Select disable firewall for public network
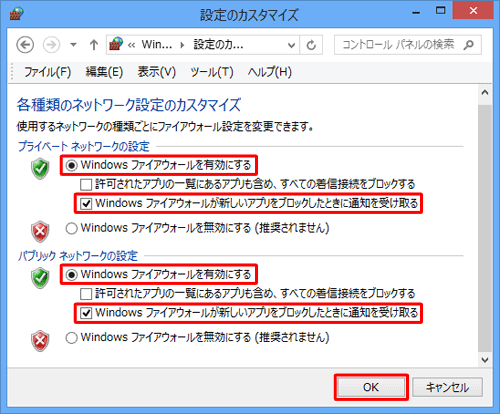 coord(71,338)
